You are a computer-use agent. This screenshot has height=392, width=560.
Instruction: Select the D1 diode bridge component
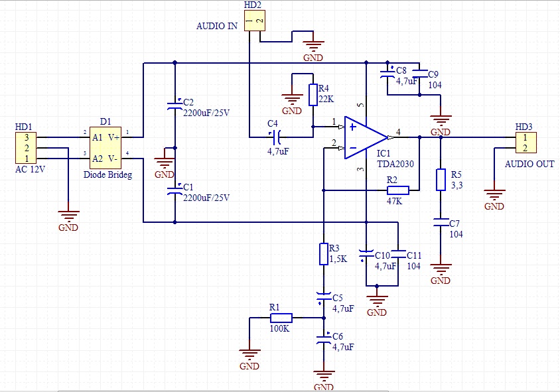105,148
